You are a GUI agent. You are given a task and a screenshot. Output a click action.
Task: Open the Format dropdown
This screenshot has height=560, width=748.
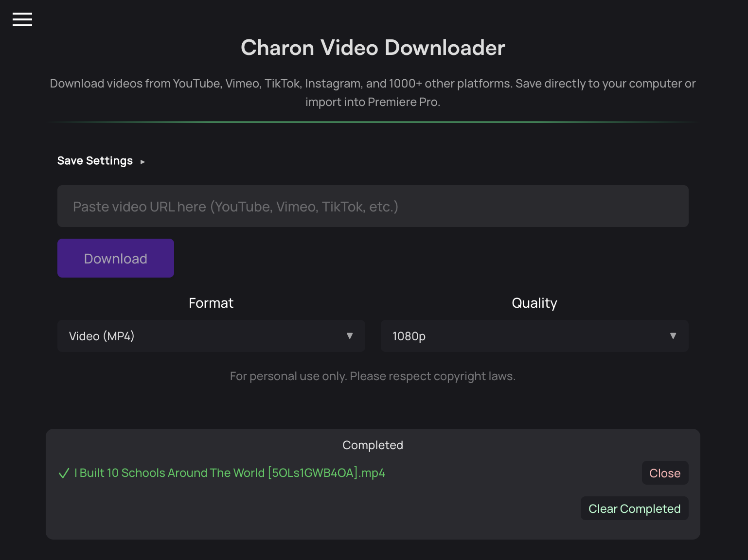point(211,336)
